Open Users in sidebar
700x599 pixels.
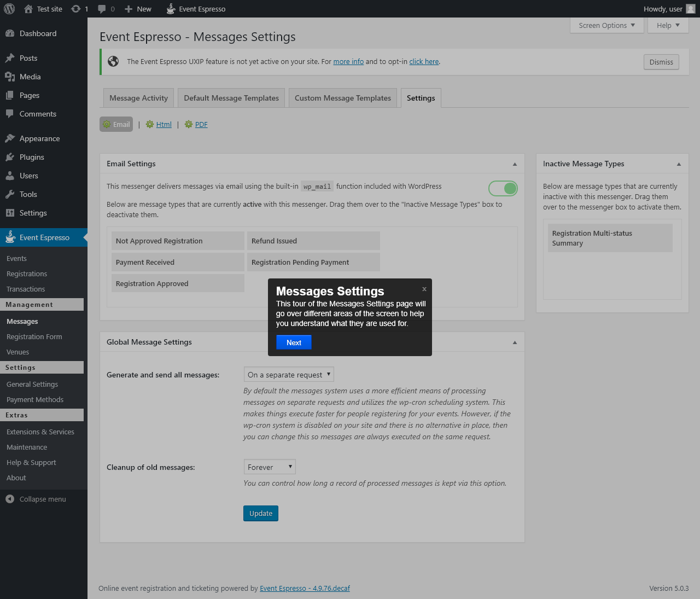coord(44,176)
